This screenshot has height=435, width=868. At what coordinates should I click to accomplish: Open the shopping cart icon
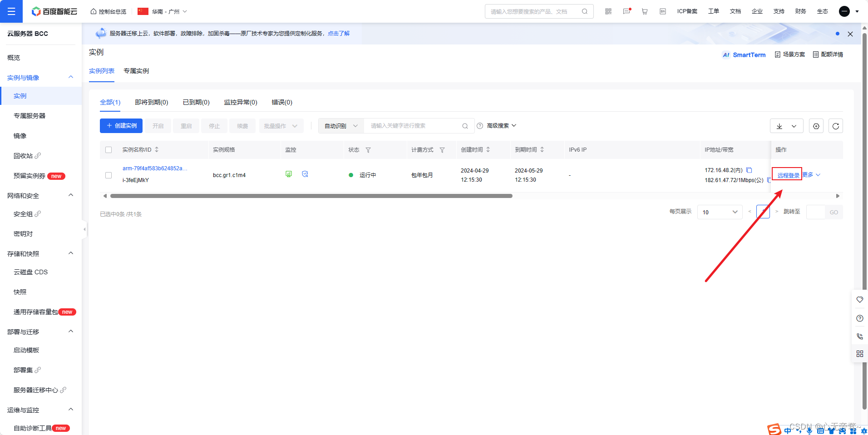pos(645,11)
